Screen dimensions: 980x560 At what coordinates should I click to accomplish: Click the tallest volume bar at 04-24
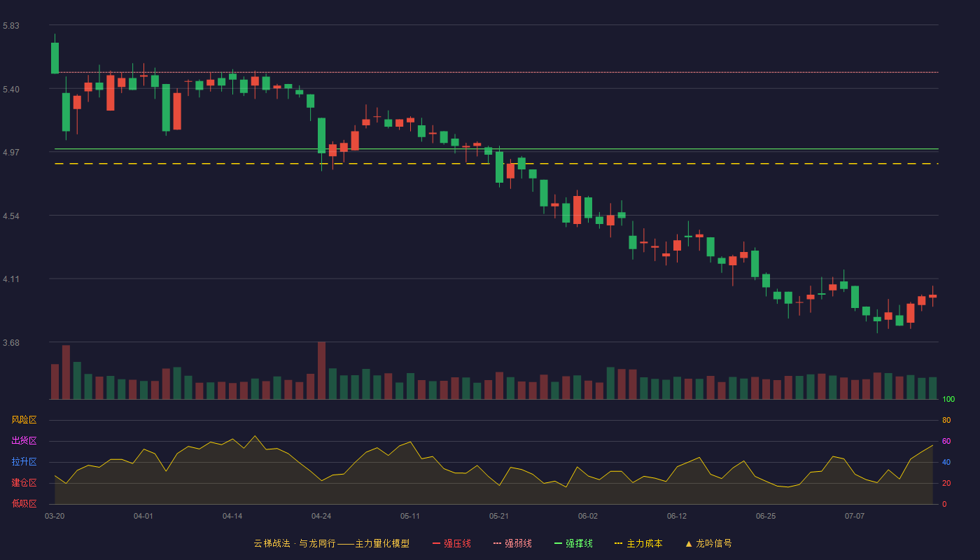pyautogui.click(x=321, y=370)
